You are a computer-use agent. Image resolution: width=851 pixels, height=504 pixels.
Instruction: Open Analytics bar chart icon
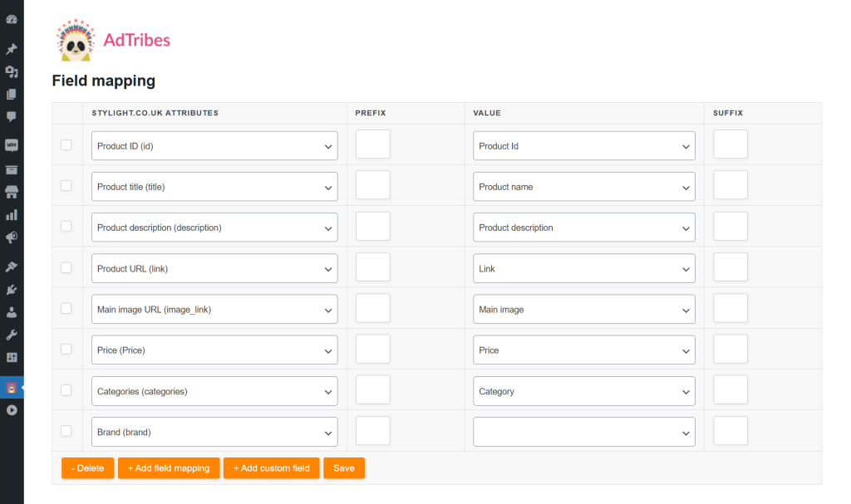(x=12, y=215)
